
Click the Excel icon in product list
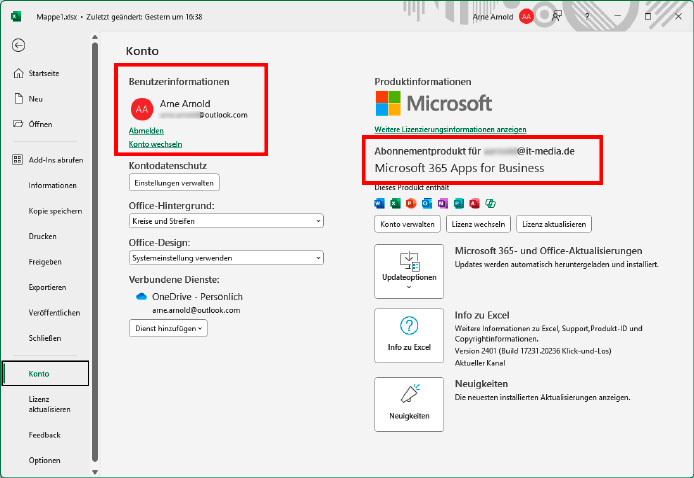coord(395,203)
